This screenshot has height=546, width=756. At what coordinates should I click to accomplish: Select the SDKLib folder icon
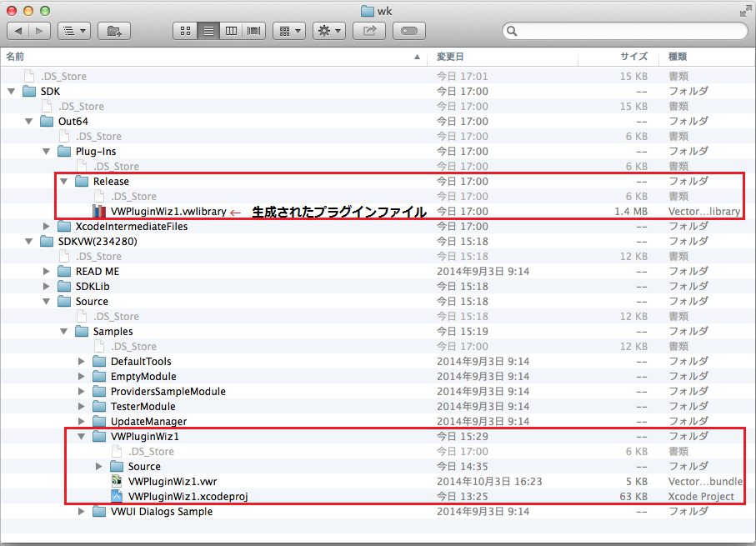click(x=64, y=287)
